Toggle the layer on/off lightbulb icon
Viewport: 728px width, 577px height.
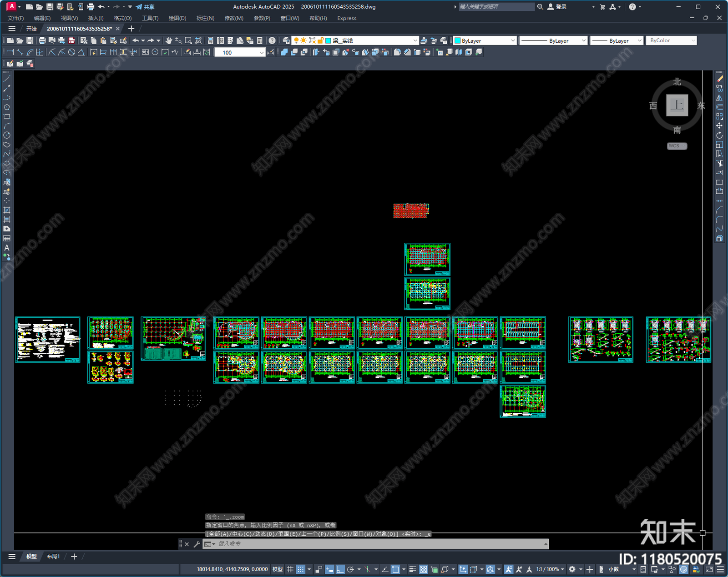click(296, 40)
